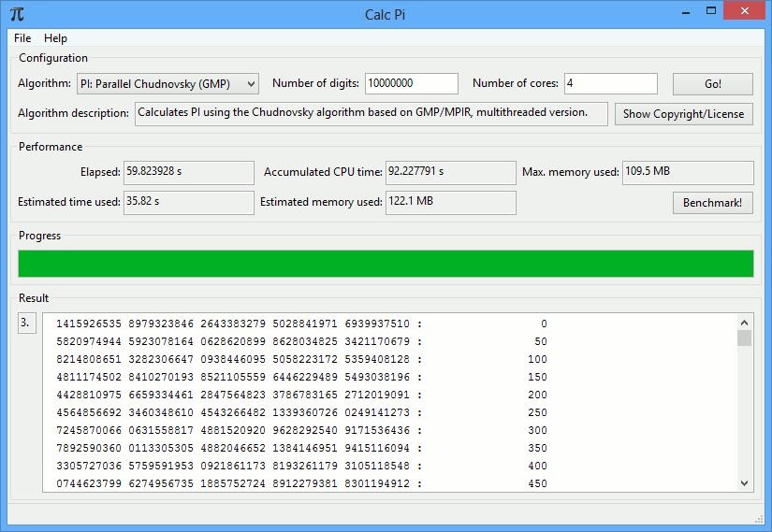
Task: Click digits row with offset 200
Action: (302, 395)
